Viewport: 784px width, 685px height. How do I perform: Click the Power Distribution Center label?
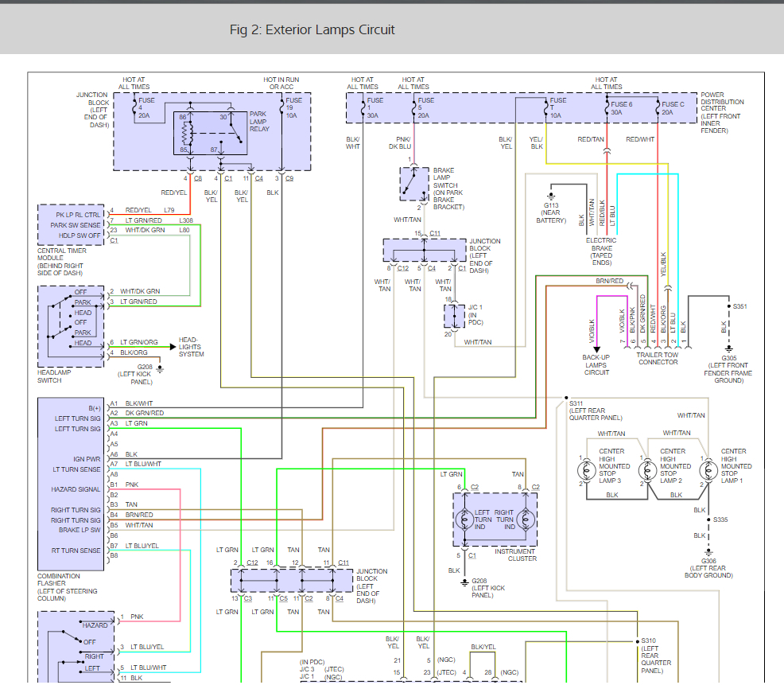click(722, 113)
